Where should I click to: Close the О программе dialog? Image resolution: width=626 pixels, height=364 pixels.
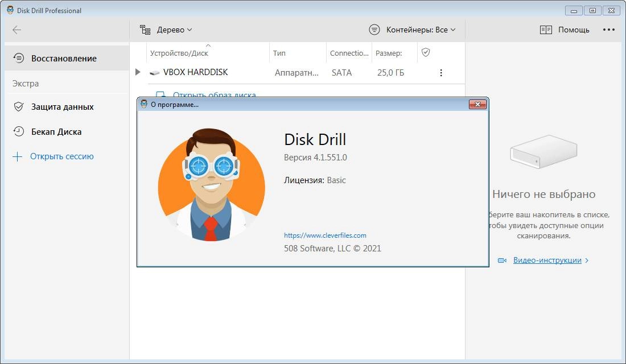pyautogui.click(x=477, y=105)
